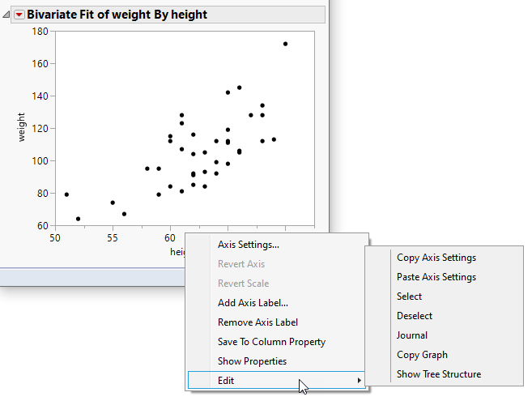The height and width of the screenshot is (401, 532).
Task: Click Select in the Edit submenu
Action: (409, 296)
